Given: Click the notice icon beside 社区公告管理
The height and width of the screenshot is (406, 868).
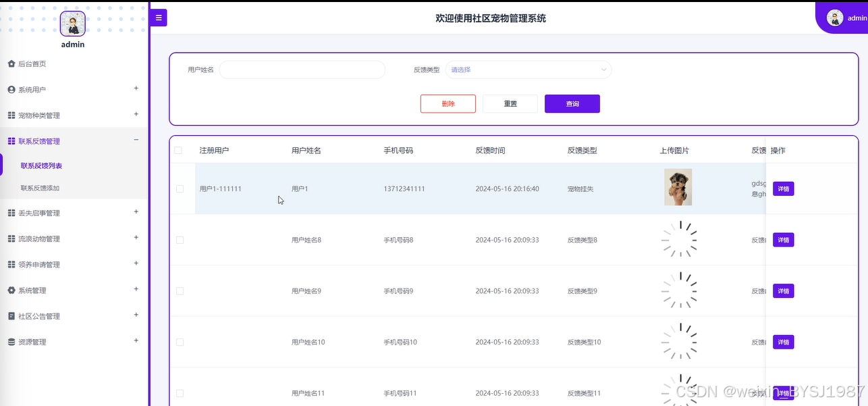Looking at the screenshot, I should click(11, 315).
